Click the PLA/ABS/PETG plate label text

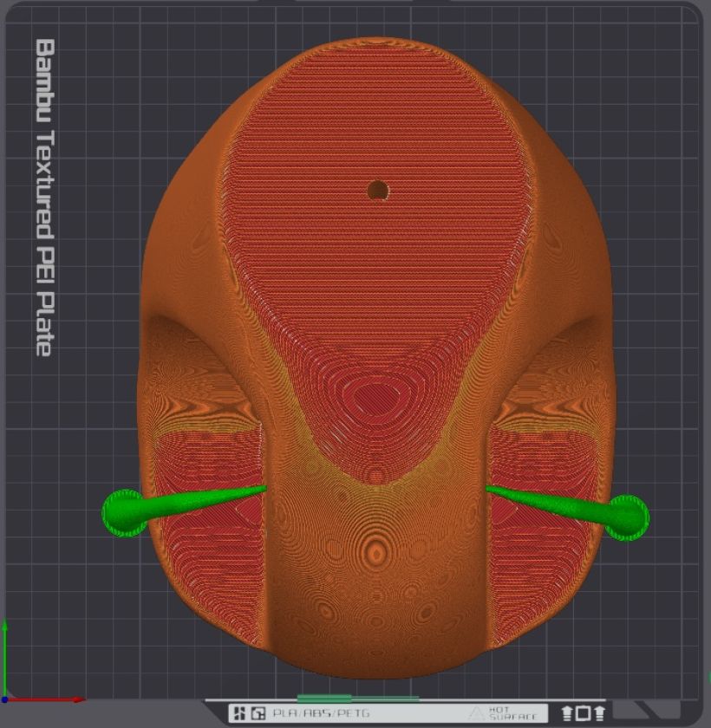[x=321, y=713]
